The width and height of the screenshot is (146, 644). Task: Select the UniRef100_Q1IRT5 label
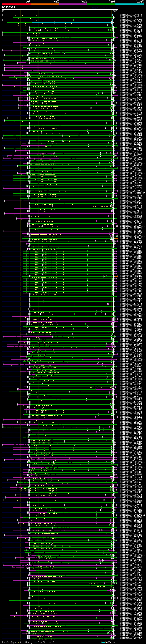pyautogui.click(x=131, y=40)
